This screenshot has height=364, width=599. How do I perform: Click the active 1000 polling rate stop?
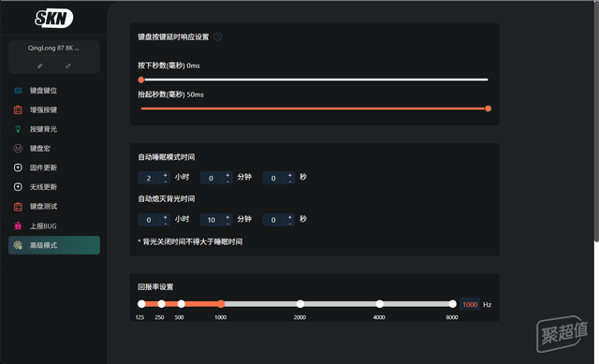221,304
